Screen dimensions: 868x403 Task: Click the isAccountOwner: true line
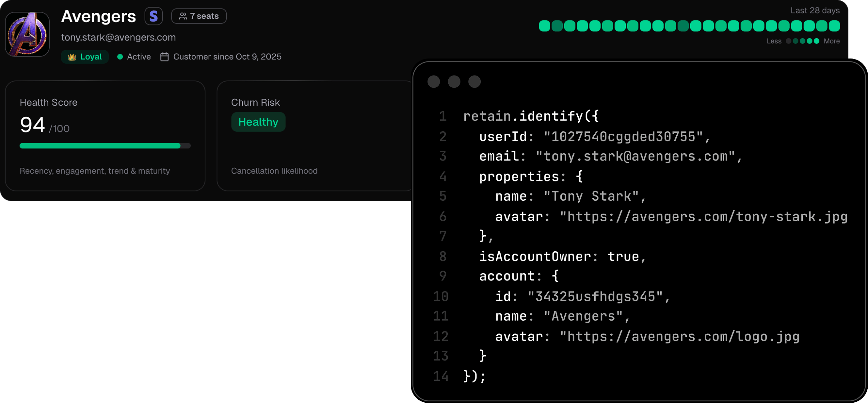562,257
